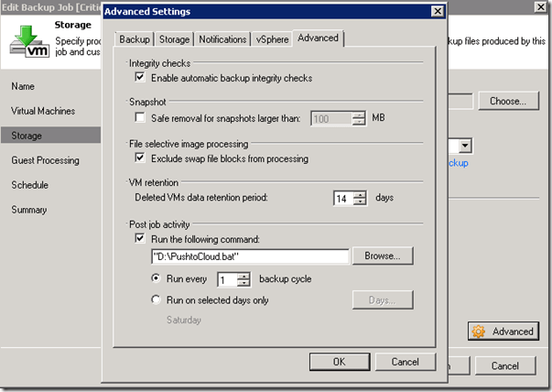Screen dimensions: 552x392
Task: Go to the Notifications tab
Action: click(x=223, y=39)
